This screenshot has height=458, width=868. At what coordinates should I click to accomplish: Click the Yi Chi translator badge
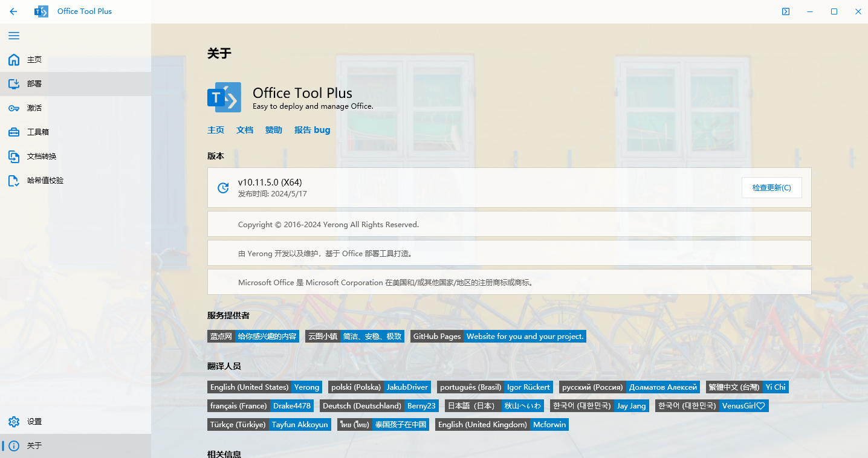[748, 387]
